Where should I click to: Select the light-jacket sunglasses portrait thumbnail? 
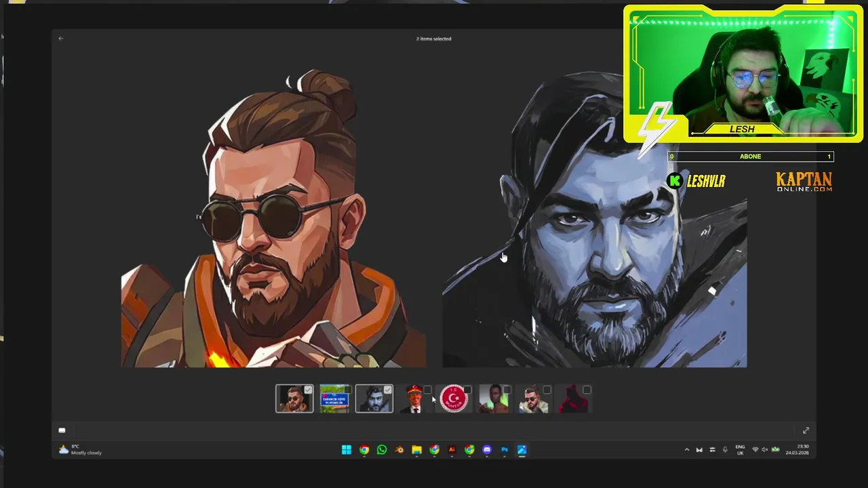pos(534,399)
